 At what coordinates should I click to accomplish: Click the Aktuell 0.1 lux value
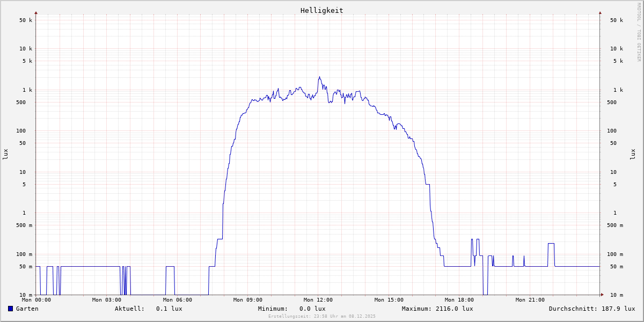tap(169, 309)
